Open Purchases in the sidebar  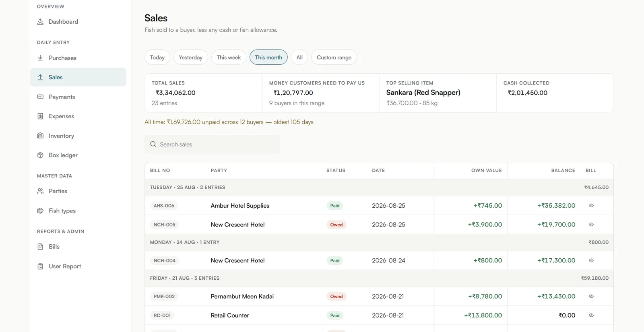click(78, 58)
